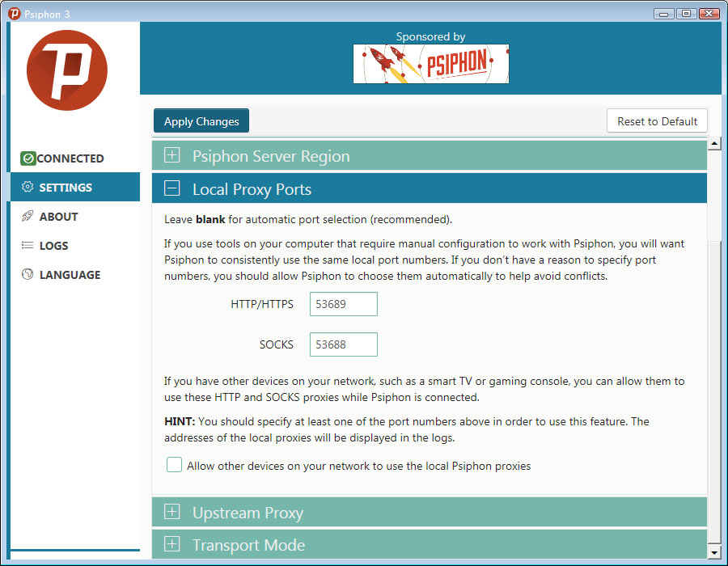Click the SOCKS label
The width and height of the screenshot is (728, 566).
pyautogui.click(x=277, y=344)
